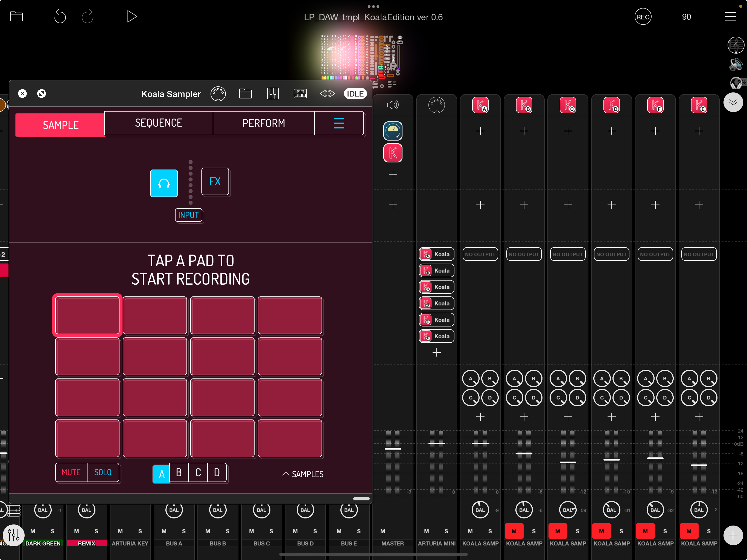The width and height of the screenshot is (747, 560).
Task: Tap MIDI connector icon atop ARTURIA MINI channel
Action: pyautogui.click(x=436, y=105)
